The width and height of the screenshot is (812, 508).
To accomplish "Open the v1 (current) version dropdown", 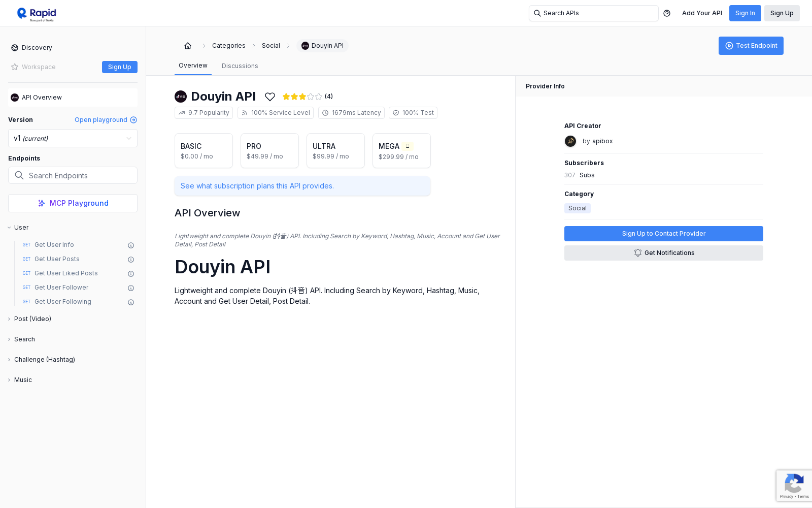I will coord(73,138).
